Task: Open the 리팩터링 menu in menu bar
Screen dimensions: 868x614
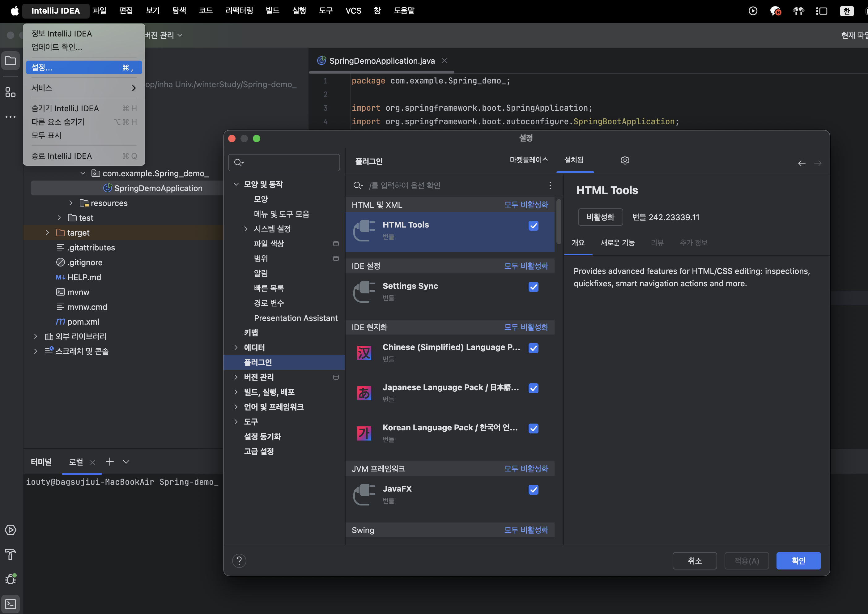Action: click(x=239, y=11)
